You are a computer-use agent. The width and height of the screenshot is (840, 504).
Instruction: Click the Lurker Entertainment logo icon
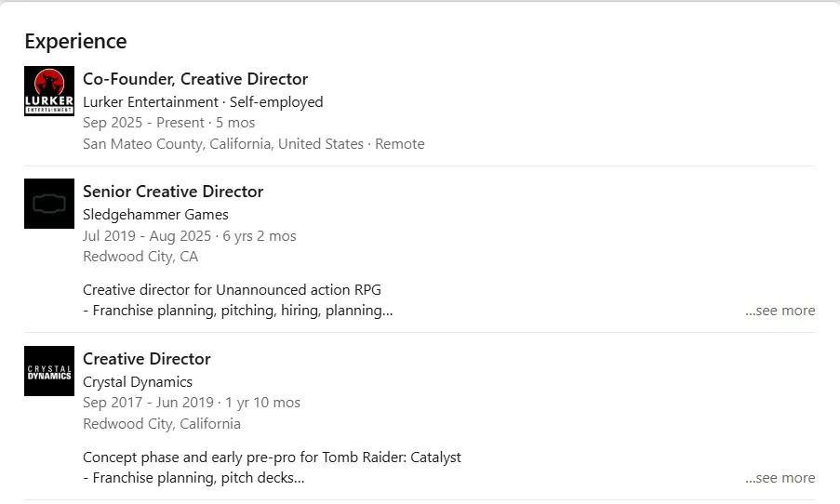49,91
